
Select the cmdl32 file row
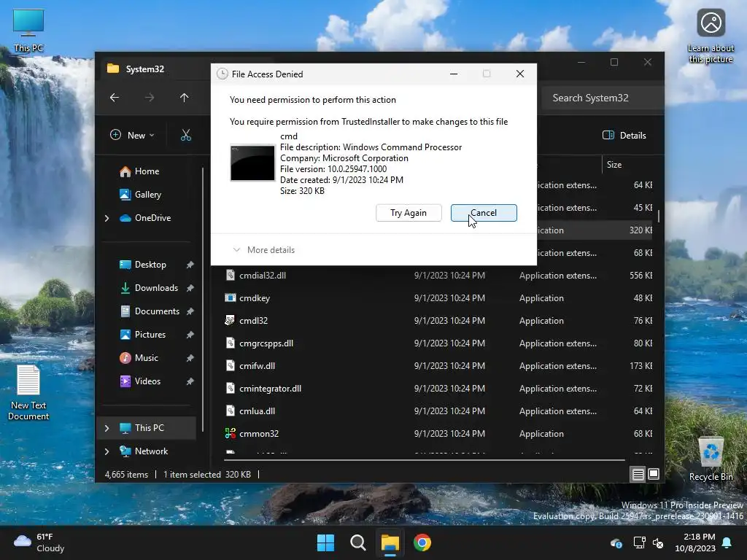point(438,321)
